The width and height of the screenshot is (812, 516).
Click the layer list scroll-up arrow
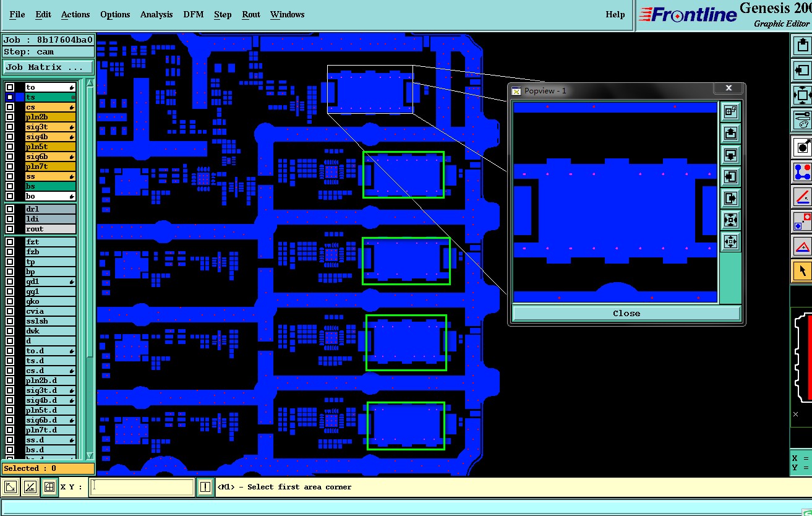(90, 84)
